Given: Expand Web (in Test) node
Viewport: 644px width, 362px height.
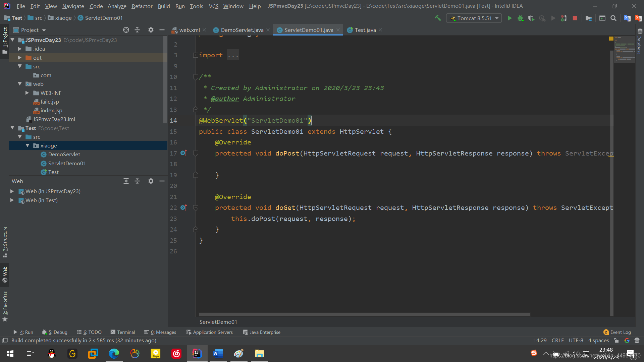Looking at the screenshot, I should [12, 200].
